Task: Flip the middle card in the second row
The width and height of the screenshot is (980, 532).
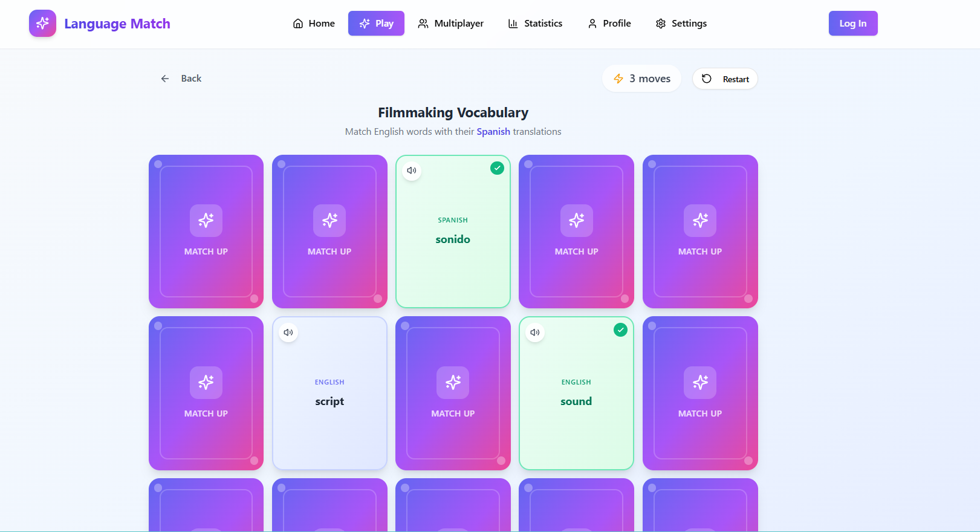Action: [x=453, y=393]
